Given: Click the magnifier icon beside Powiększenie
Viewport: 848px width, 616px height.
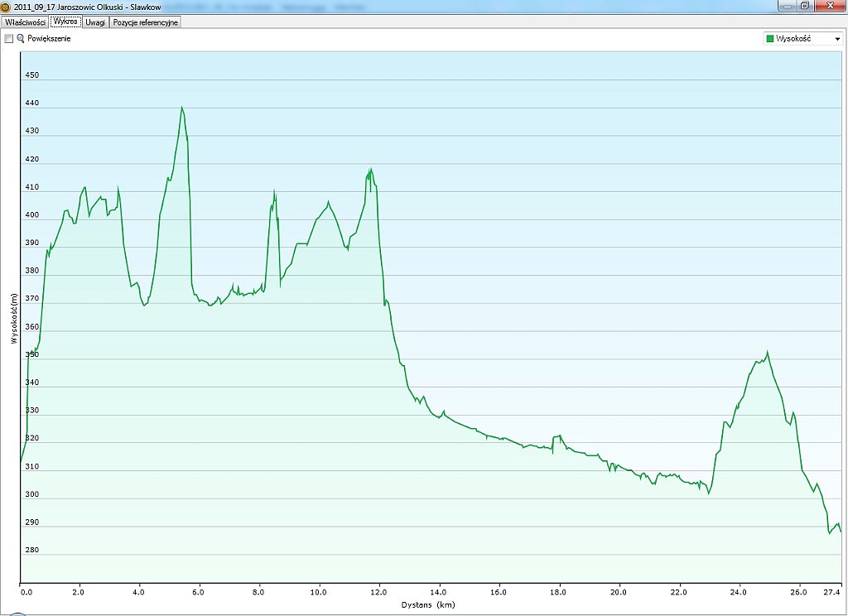Looking at the screenshot, I should pyautogui.click(x=21, y=39).
